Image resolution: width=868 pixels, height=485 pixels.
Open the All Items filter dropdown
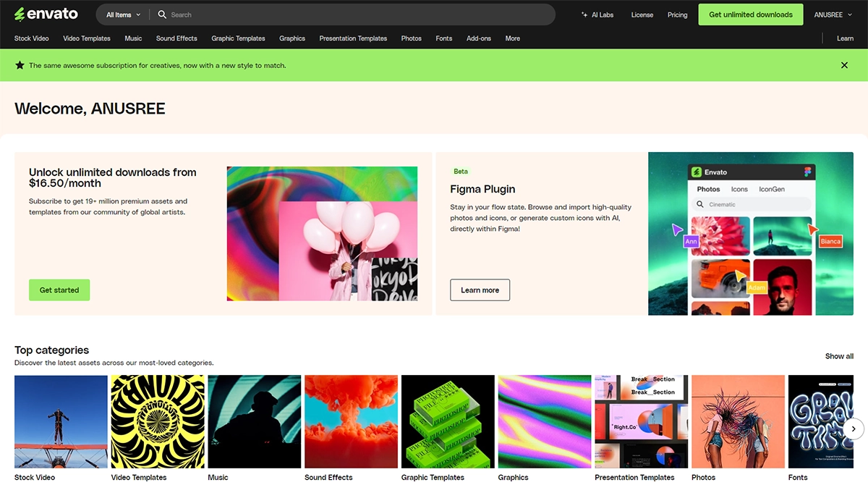(121, 14)
